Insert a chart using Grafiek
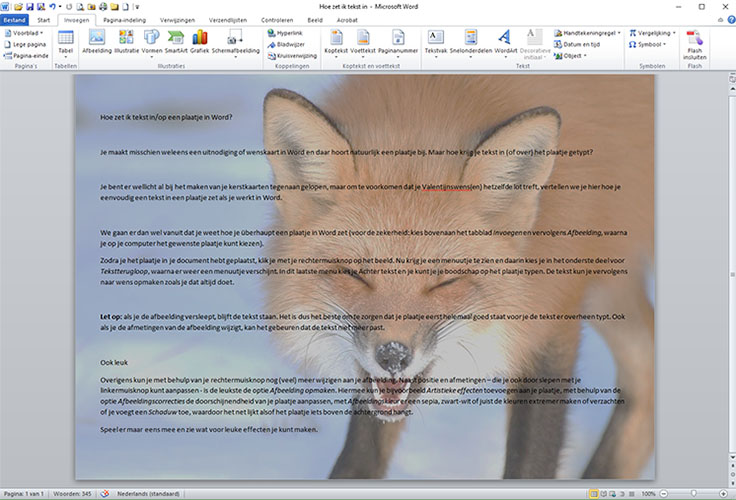 click(x=199, y=42)
